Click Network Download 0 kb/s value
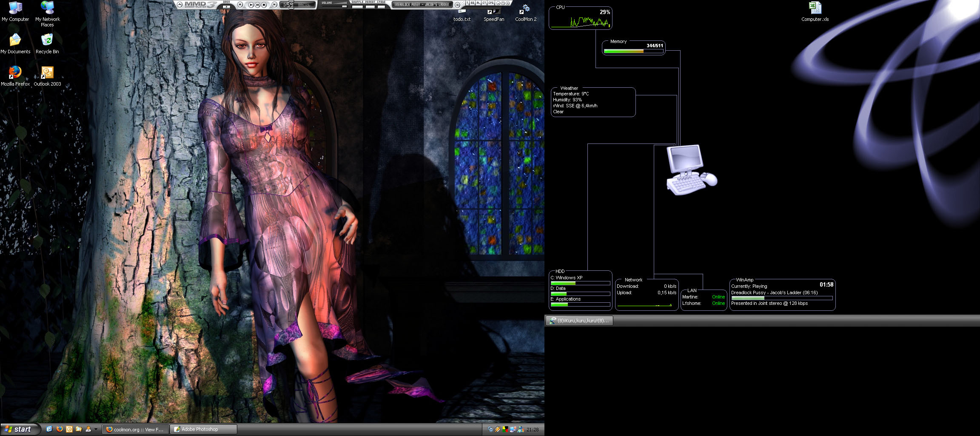The height and width of the screenshot is (436, 980). 670,286
